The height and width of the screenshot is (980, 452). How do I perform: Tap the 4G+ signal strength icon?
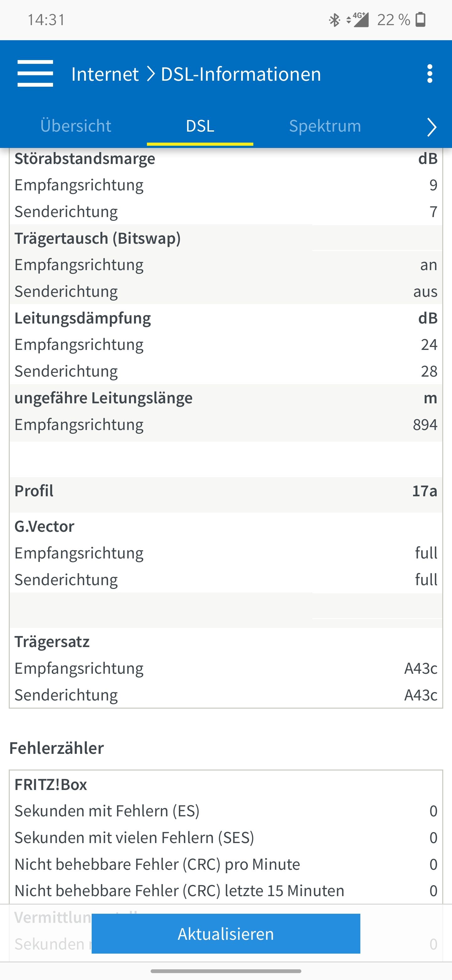pos(358,20)
